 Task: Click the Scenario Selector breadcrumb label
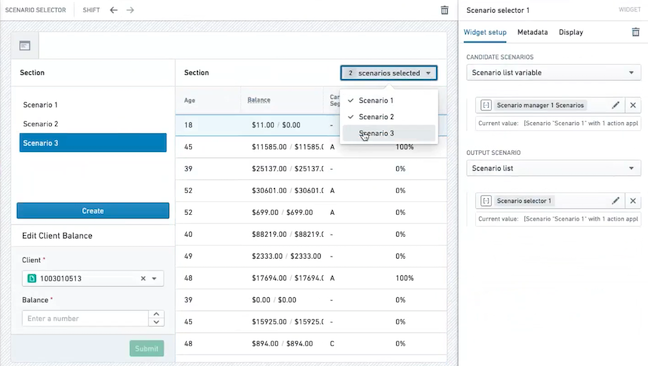pos(36,10)
